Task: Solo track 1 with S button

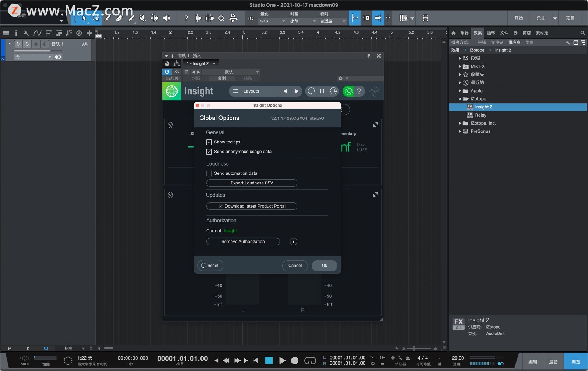Action: click(27, 44)
